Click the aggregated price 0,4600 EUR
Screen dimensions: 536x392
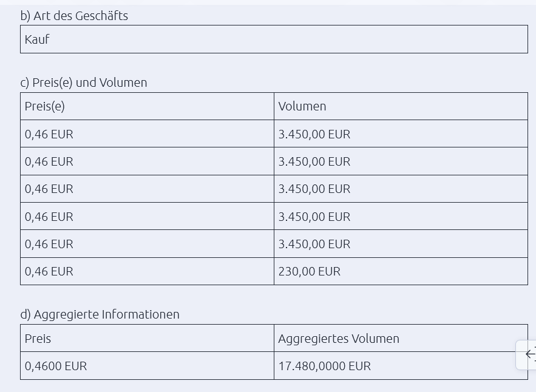[56, 366]
